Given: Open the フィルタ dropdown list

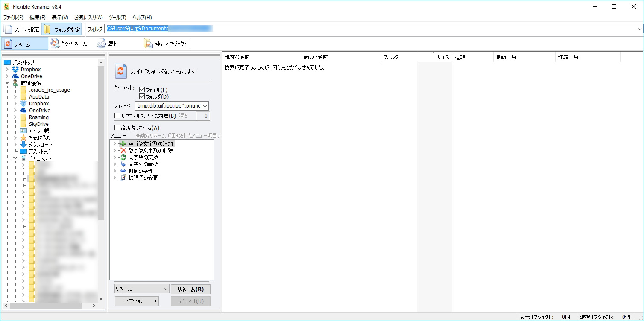Looking at the screenshot, I should click(204, 105).
